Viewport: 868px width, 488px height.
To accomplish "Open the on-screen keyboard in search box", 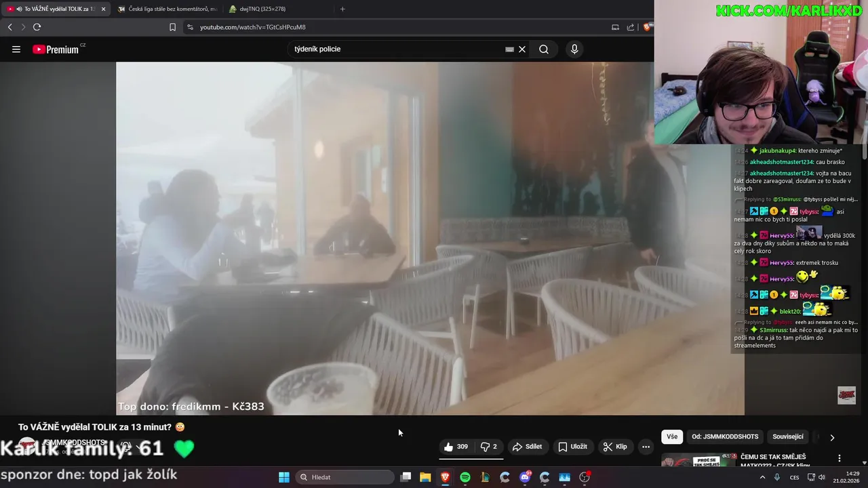I will click(509, 49).
